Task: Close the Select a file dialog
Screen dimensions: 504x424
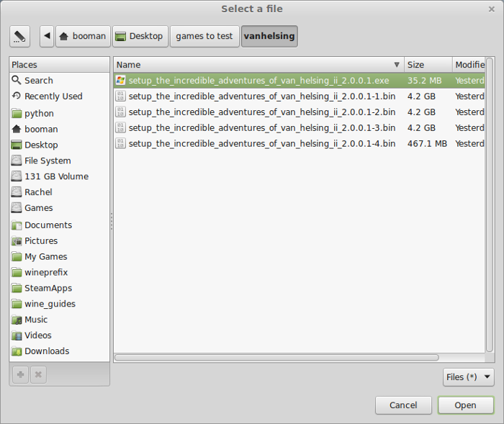Action: [x=492, y=9]
